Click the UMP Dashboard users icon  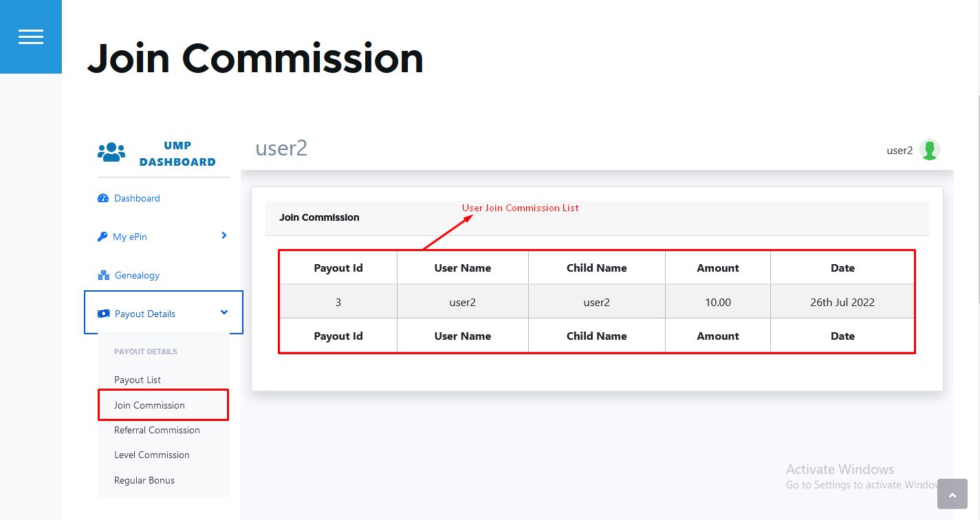coord(111,153)
